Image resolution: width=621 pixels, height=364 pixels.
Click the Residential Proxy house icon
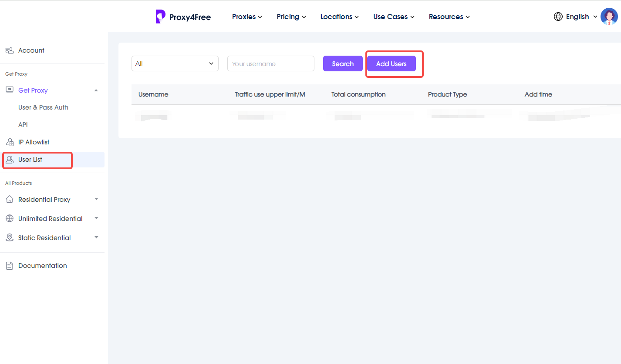click(x=10, y=200)
